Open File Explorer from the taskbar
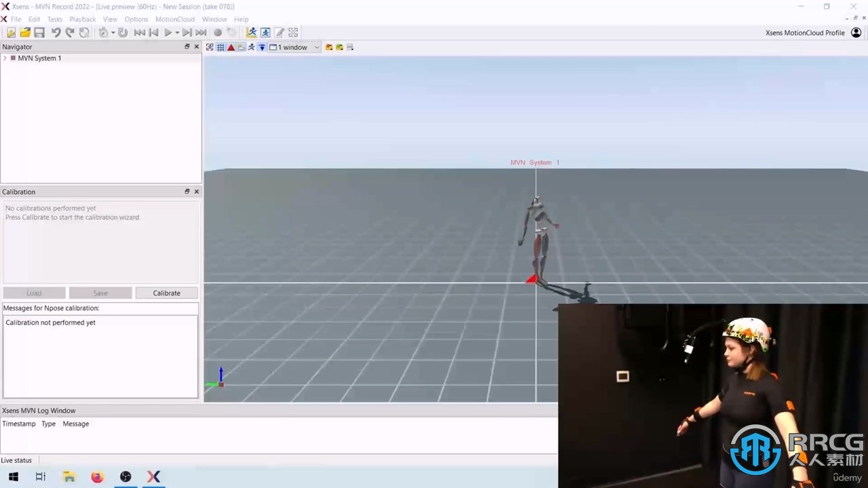Viewport: 868px width, 488px height. [69, 477]
